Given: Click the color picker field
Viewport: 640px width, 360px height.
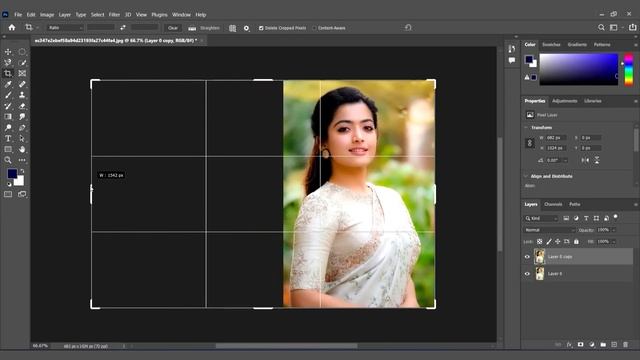Looking at the screenshot, I should [579, 69].
